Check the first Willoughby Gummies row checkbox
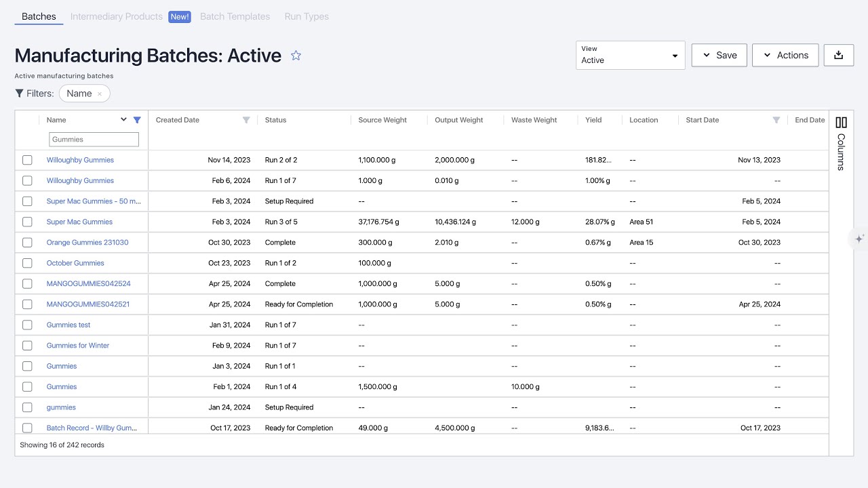 point(27,160)
